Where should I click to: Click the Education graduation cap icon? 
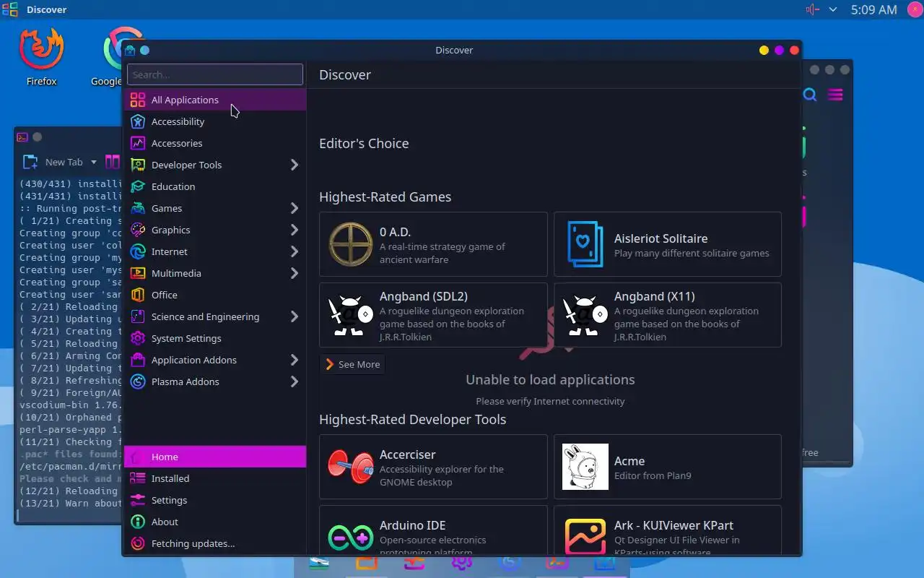[138, 186]
